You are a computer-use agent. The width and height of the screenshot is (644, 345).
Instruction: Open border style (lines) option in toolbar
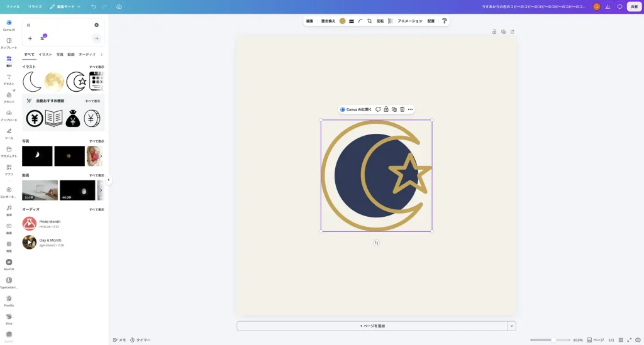coord(352,21)
